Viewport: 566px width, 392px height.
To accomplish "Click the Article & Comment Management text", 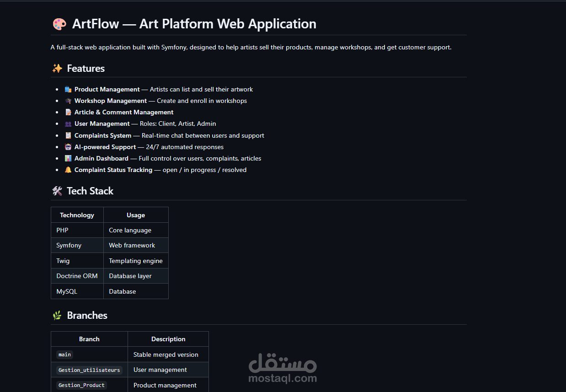I will click(x=124, y=112).
